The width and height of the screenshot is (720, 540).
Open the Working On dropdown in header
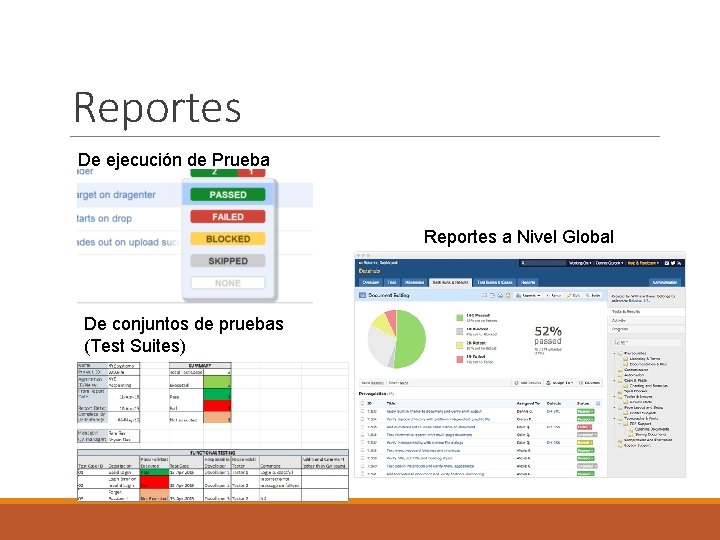580,263
